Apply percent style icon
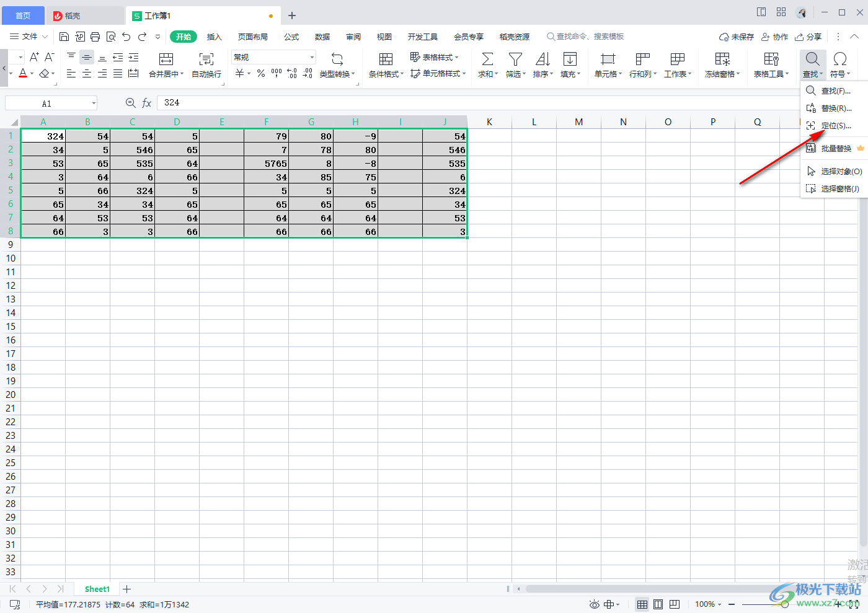This screenshot has width=868, height=613. [x=261, y=73]
